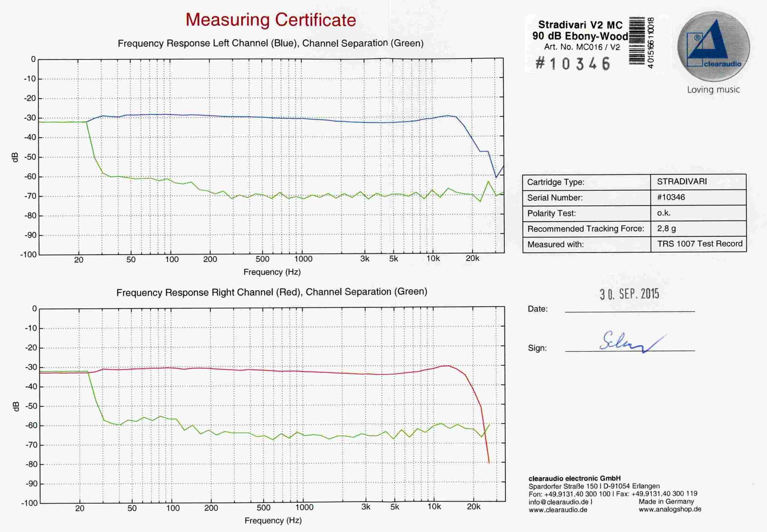Click the 'Art. No. MC016 / V2' text
Screen dimensions: 767x532
pyautogui.click(x=582, y=47)
